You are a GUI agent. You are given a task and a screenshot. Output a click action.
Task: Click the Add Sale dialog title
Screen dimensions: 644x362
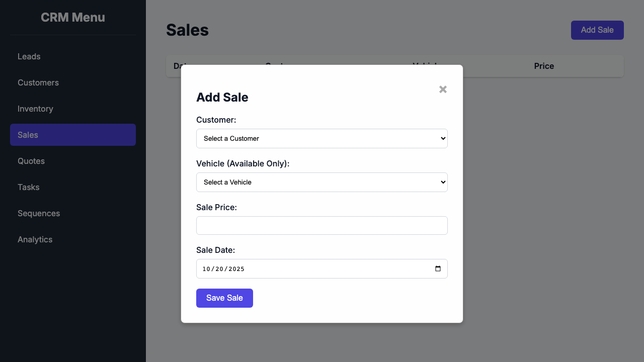pyautogui.click(x=222, y=98)
